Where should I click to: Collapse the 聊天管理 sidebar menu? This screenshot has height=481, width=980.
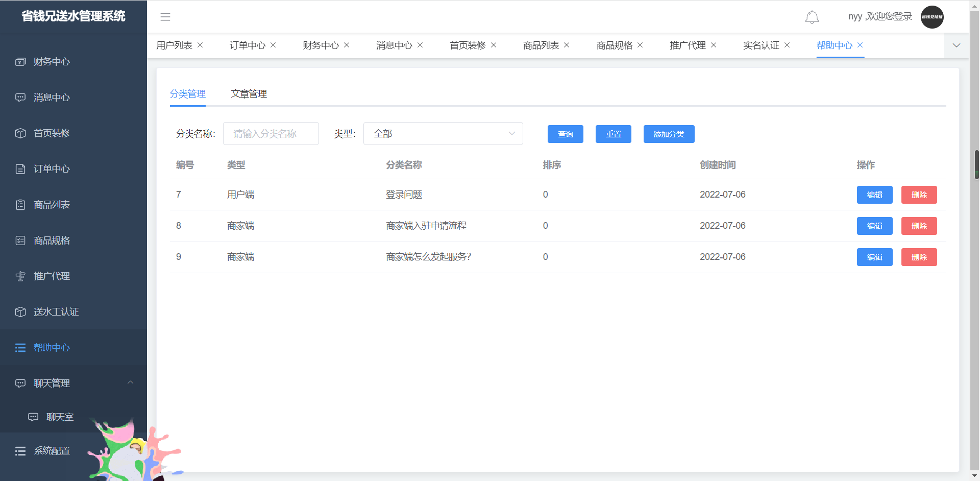click(130, 383)
